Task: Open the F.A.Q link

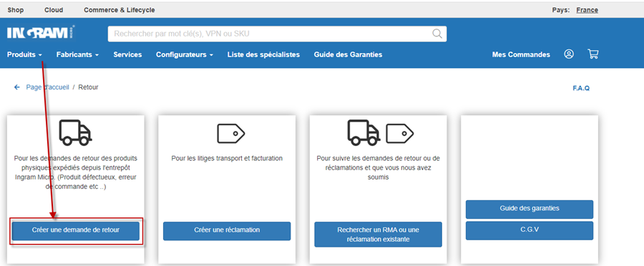Action: [x=581, y=88]
